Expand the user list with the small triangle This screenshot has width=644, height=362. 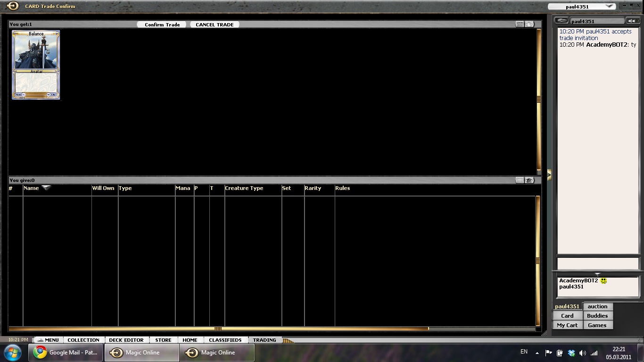click(597, 274)
